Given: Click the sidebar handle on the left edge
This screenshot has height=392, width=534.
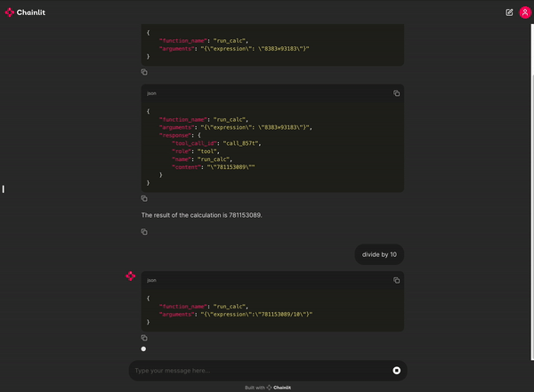Looking at the screenshot, I should tap(4, 189).
